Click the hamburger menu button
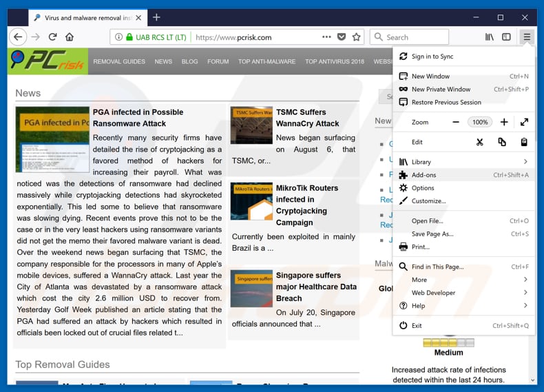This screenshot has height=392, width=544. pos(527,37)
